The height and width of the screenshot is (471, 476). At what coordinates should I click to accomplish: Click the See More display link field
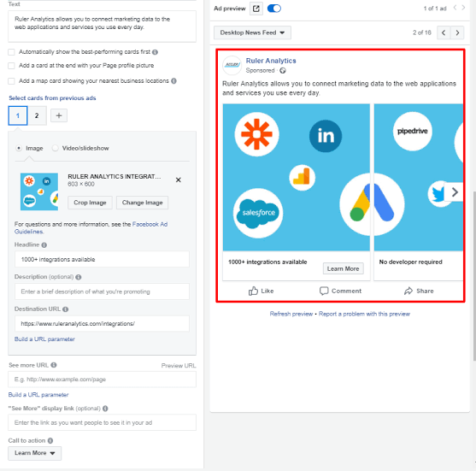pos(102,422)
